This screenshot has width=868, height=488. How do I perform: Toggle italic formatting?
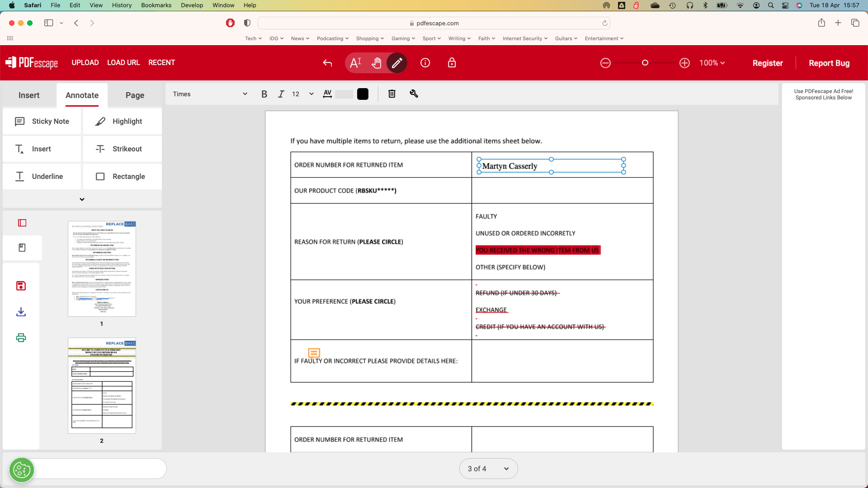(281, 94)
